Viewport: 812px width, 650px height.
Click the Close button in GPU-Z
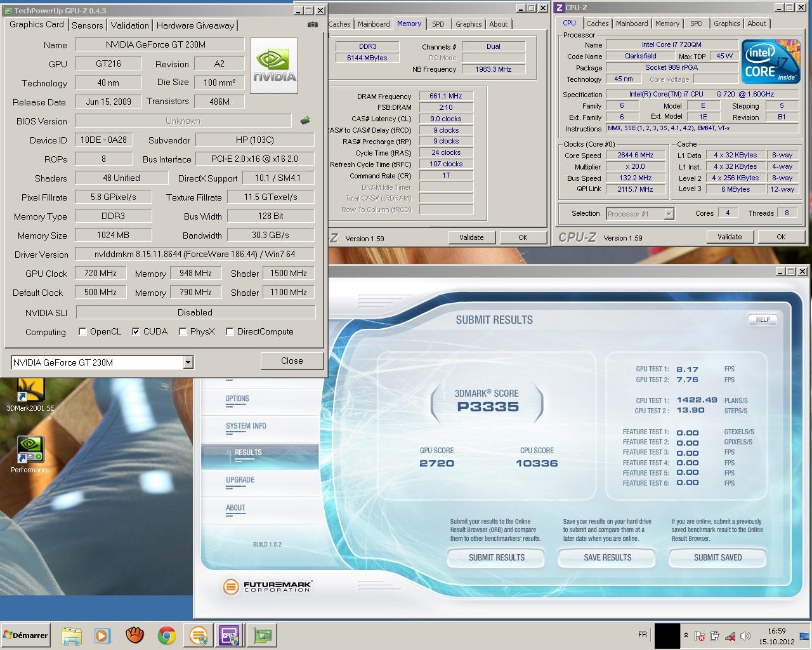292,361
